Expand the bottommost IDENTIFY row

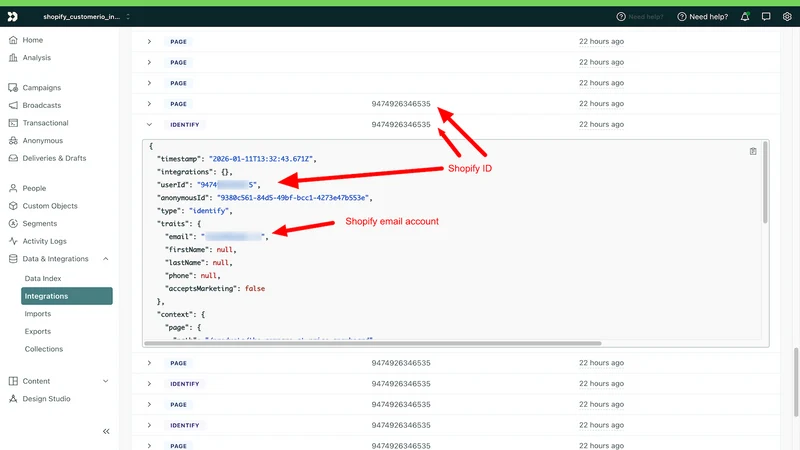click(149, 426)
